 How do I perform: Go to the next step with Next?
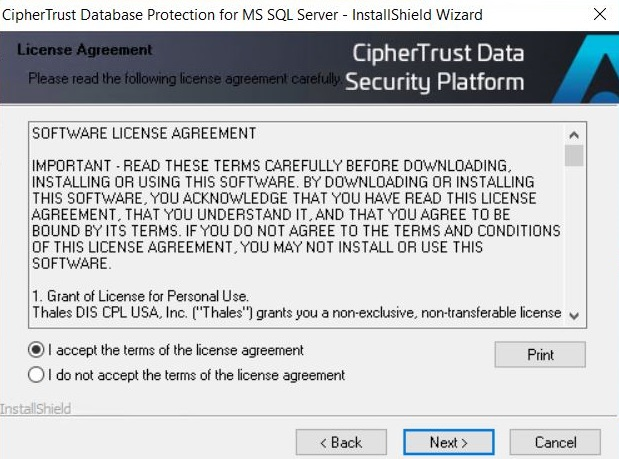448,442
